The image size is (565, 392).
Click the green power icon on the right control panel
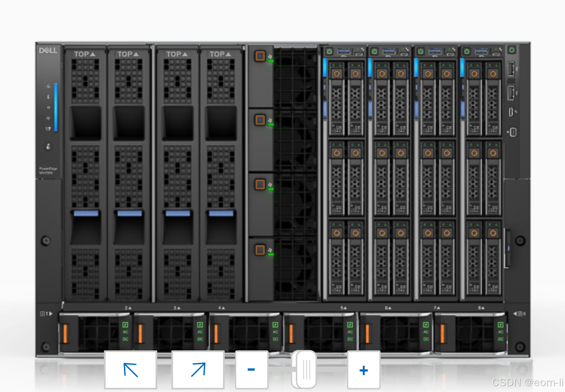(512, 50)
